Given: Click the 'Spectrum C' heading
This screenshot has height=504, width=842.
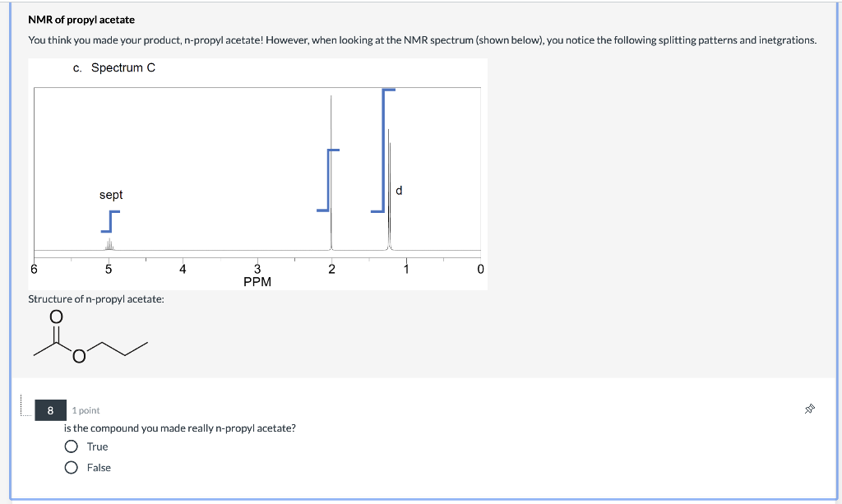Looking at the screenshot, I should (123, 67).
